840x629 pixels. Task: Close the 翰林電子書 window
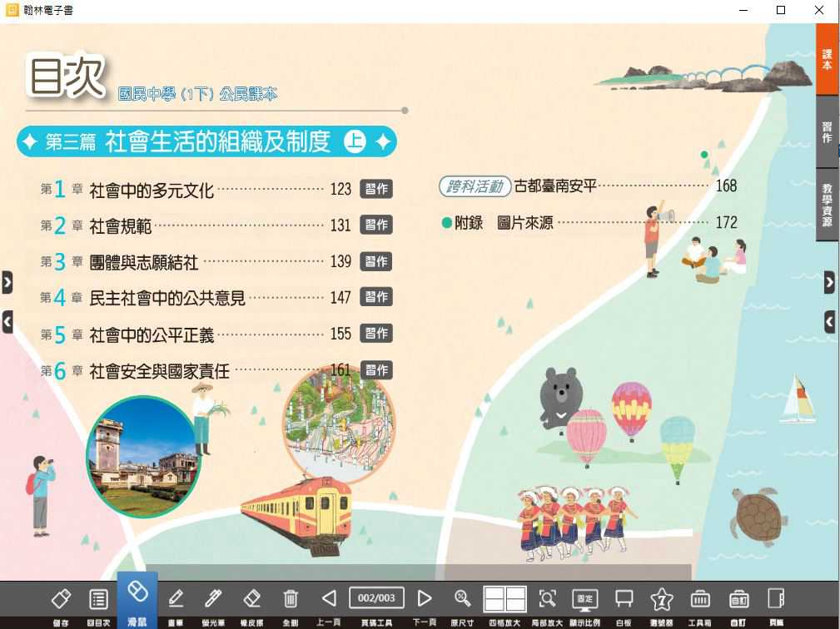pyautogui.click(x=819, y=10)
